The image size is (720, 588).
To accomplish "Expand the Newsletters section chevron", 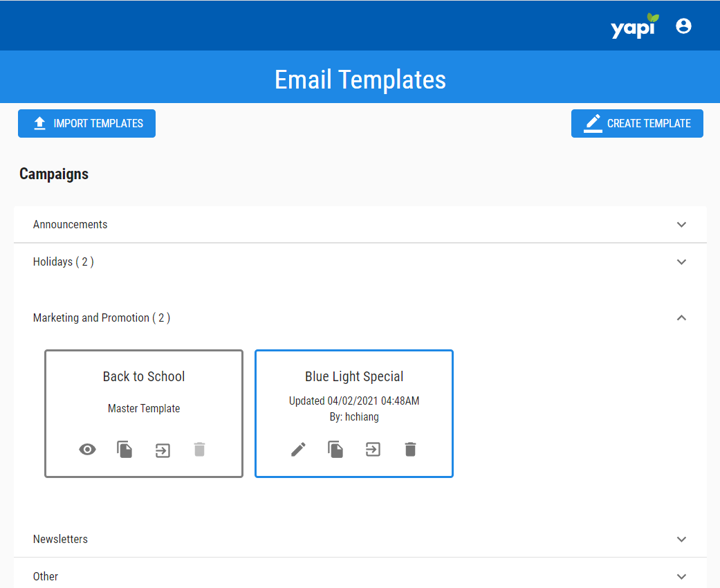I will 681,540.
